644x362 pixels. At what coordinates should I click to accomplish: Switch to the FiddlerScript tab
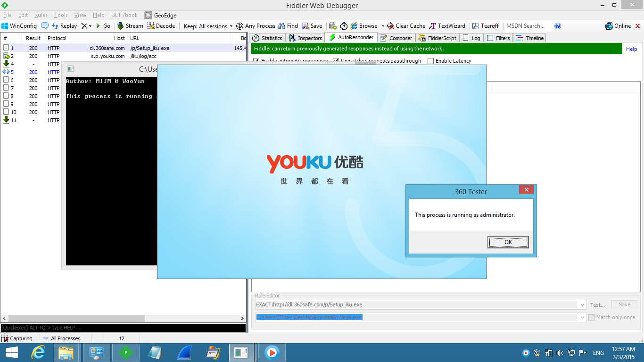tap(437, 38)
